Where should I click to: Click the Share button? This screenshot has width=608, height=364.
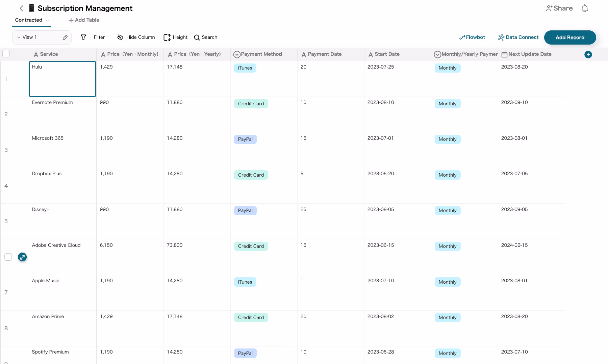559,8
